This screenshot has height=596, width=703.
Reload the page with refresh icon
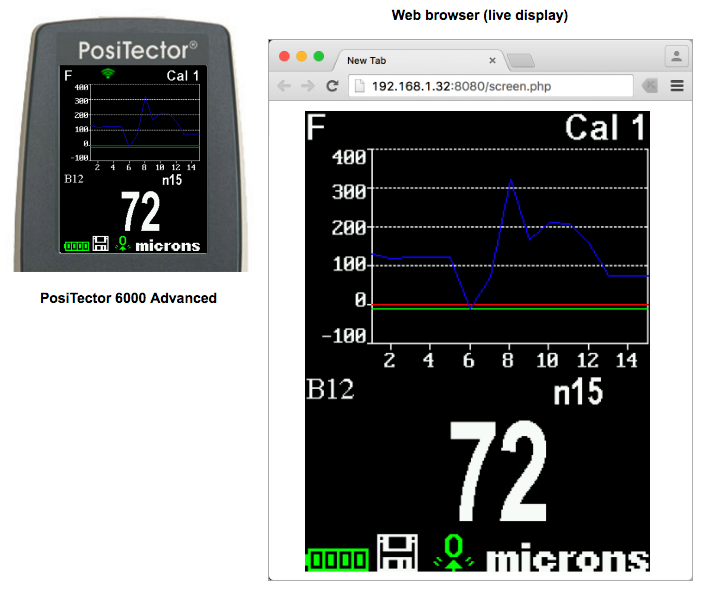[x=332, y=86]
